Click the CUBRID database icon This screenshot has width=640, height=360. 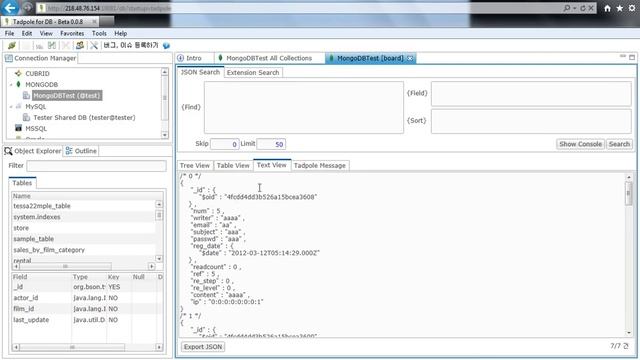(18, 73)
